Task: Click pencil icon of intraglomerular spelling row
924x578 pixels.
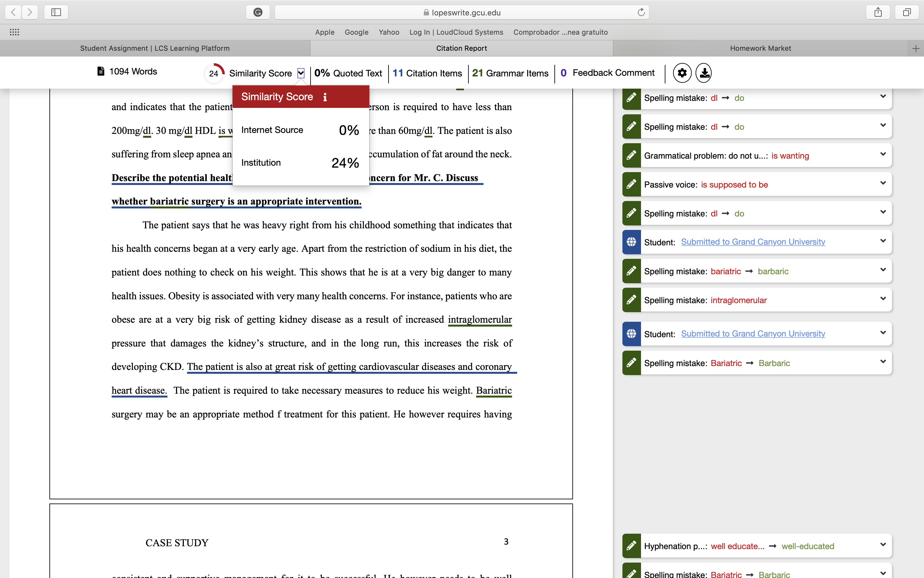Action: coord(631,300)
